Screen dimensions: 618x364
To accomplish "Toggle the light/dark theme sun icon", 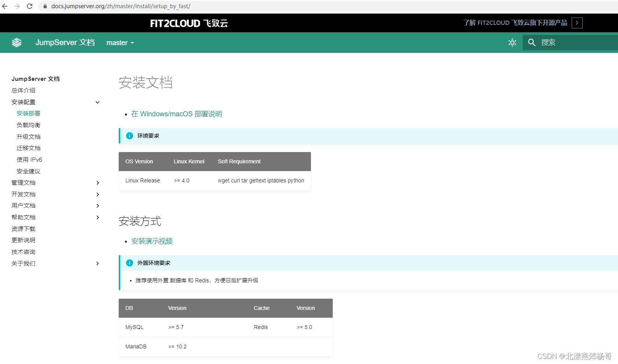I will (x=512, y=42).
